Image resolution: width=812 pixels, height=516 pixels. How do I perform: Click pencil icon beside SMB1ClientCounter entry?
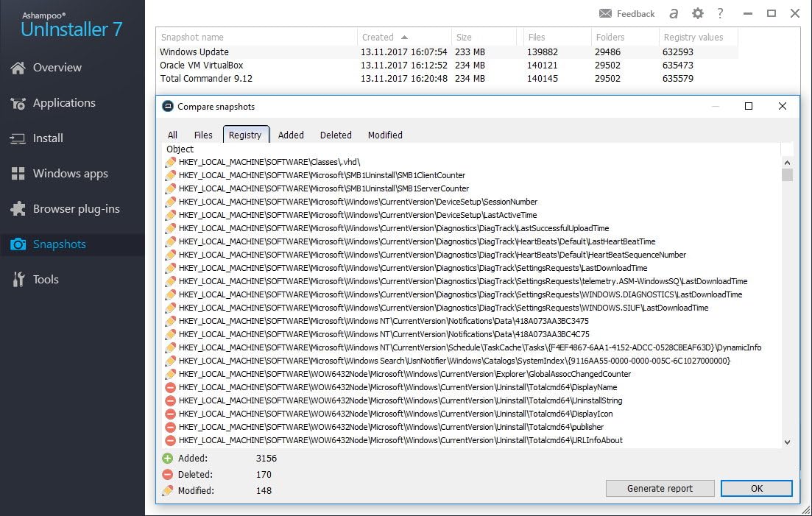pyautogui.click(x=170, y=175)
